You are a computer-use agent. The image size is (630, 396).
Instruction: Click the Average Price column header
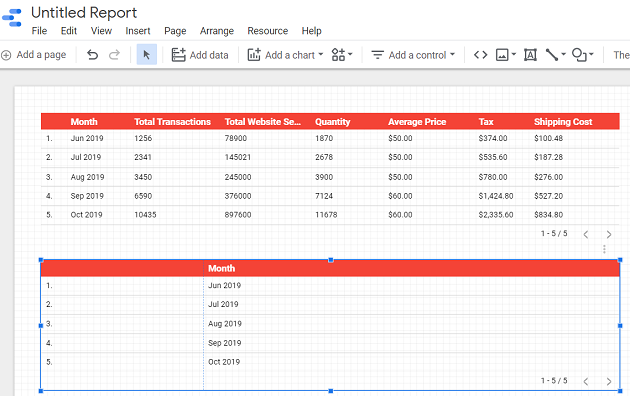[x=417, y=122]
